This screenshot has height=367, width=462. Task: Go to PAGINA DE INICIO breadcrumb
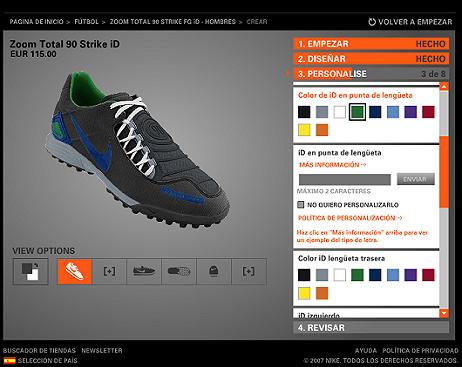36,22
